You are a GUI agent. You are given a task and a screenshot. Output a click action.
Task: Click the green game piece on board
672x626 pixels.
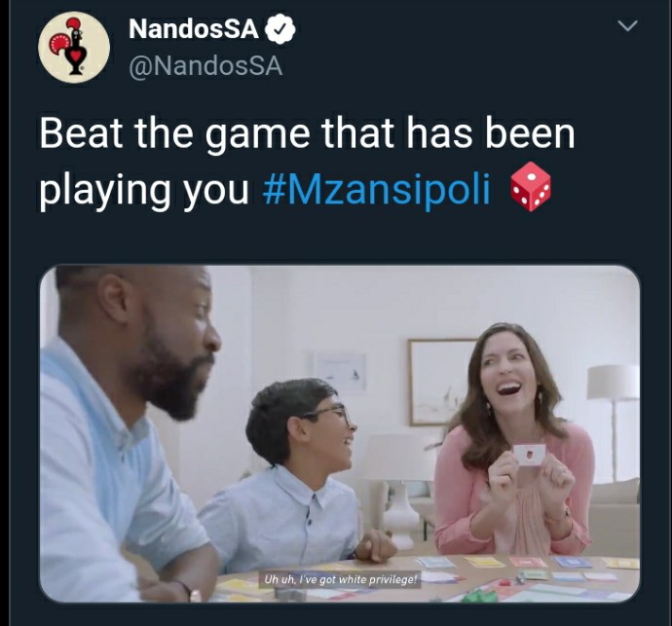pos(476,596)
